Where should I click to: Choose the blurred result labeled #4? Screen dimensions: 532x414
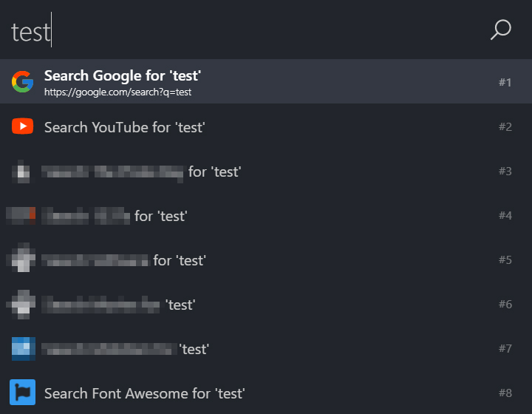coord(266,215)
